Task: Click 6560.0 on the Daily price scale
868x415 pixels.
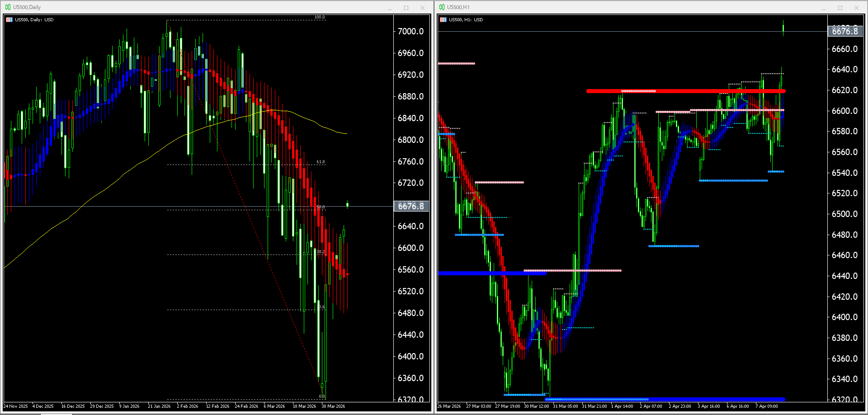Action: 410,269
